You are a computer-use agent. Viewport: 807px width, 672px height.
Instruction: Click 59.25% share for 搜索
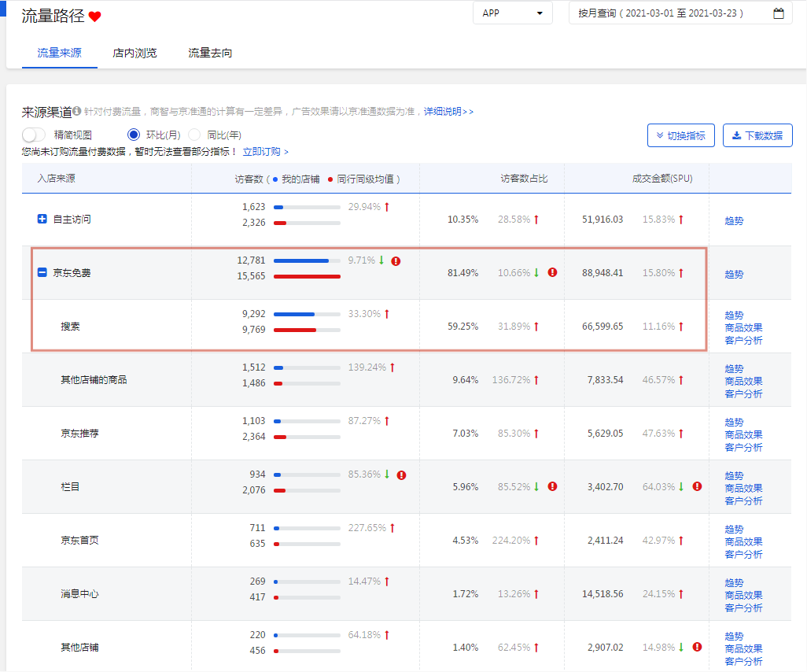(462, 327)
